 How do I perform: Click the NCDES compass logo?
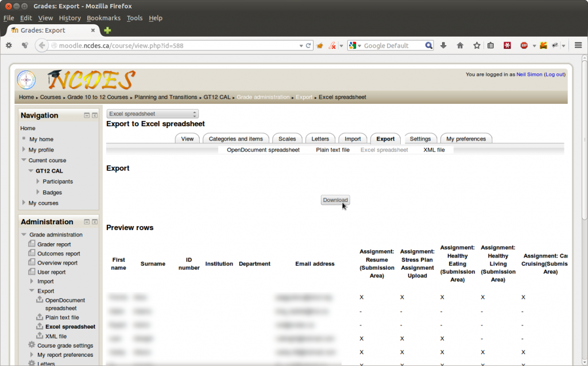(26, 79)
